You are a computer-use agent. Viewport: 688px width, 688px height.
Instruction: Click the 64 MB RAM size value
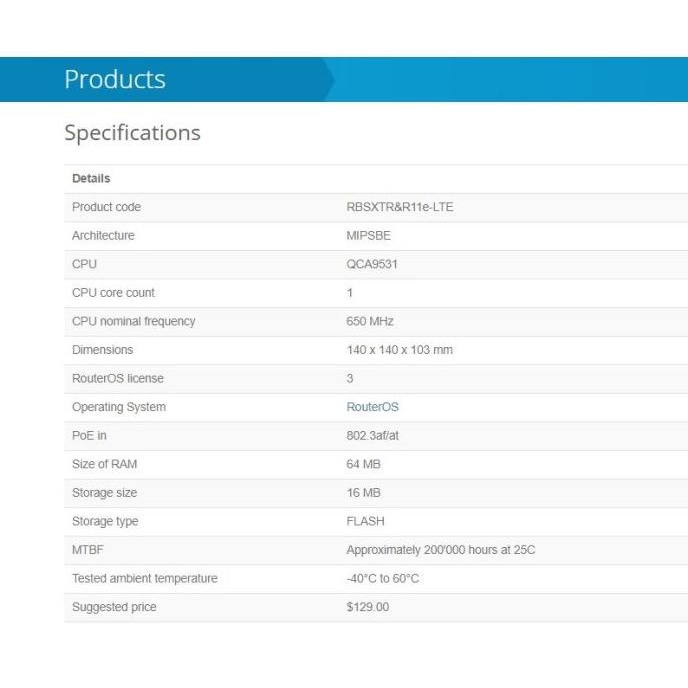pos(363,464)
